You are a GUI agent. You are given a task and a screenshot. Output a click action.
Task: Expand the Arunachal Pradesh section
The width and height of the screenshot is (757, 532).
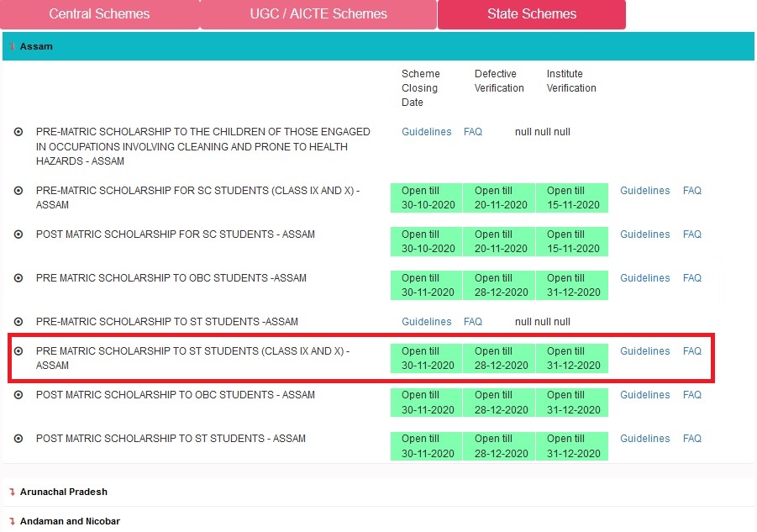click(x=63, y=492)
